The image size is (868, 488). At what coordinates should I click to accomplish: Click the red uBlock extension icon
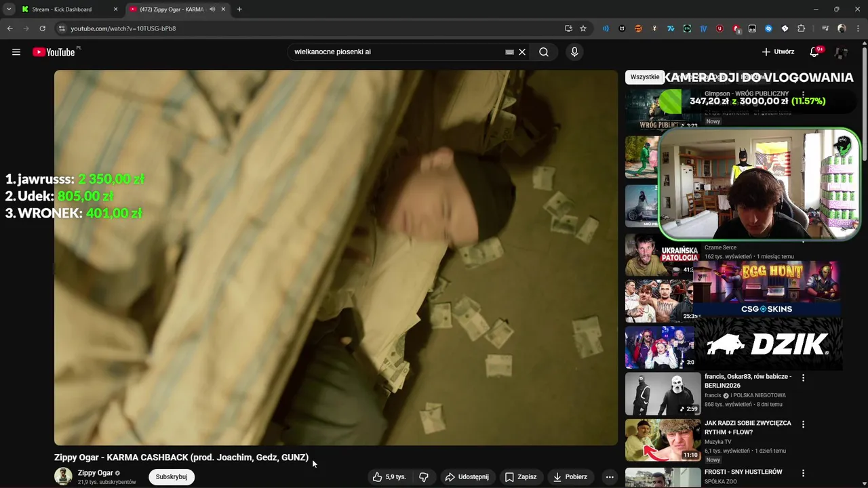click(719, 28)
